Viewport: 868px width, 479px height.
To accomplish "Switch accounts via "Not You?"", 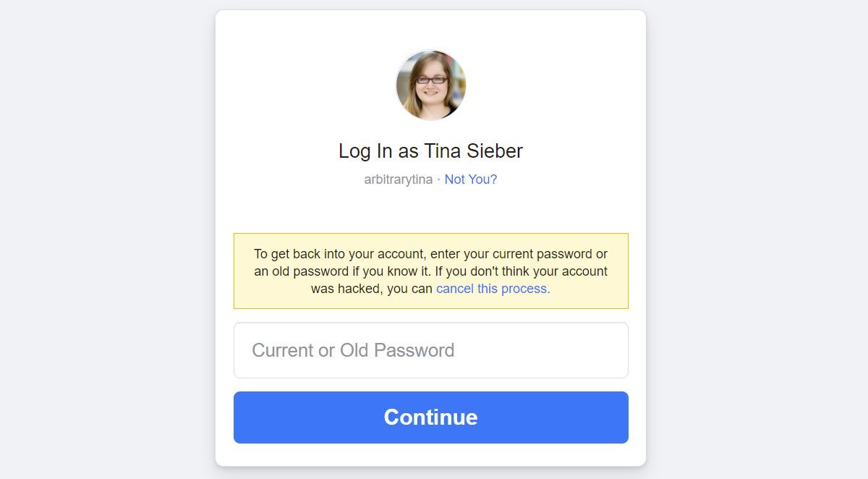I will click(470, 179).
